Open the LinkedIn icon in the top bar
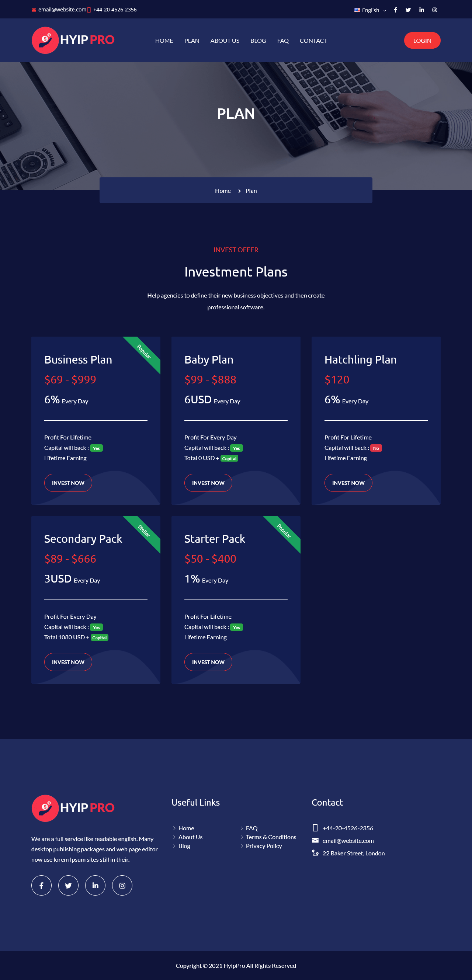 tap(421, 10)
